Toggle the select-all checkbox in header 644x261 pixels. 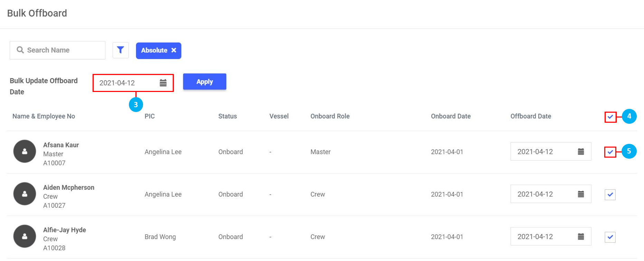pos(610,117)
